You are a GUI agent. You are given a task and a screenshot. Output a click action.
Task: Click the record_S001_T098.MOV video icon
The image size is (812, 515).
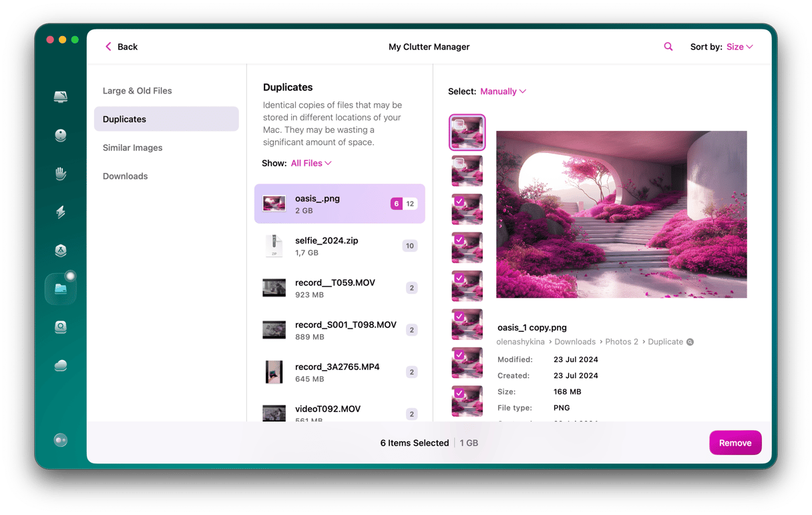[x=274, y=330]
